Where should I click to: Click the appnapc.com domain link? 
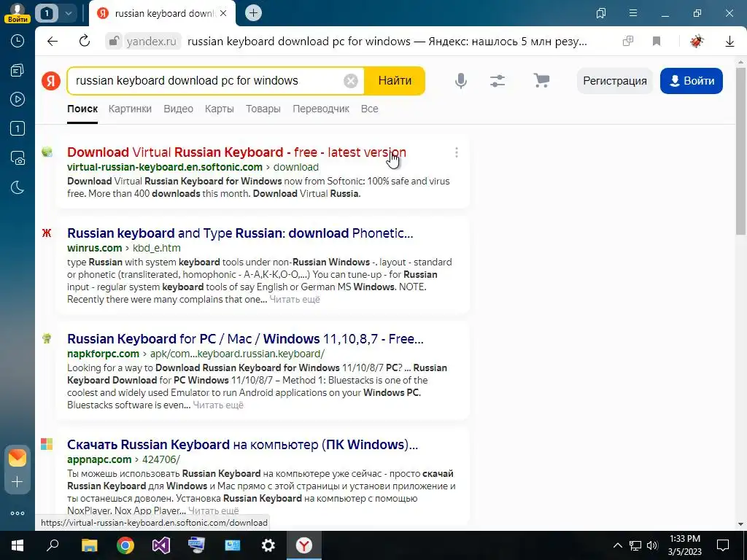pyautogui.click(x=99, y=459)
